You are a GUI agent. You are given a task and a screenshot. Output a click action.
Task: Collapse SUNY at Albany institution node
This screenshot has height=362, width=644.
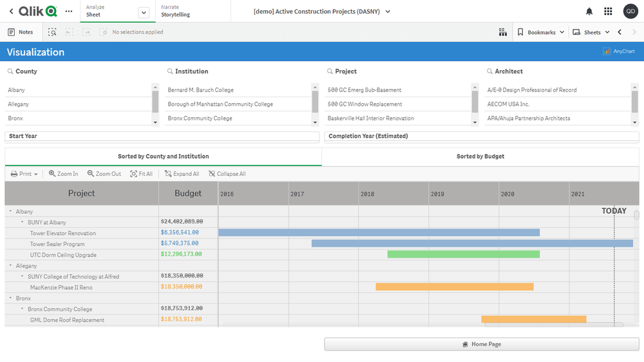22,222
